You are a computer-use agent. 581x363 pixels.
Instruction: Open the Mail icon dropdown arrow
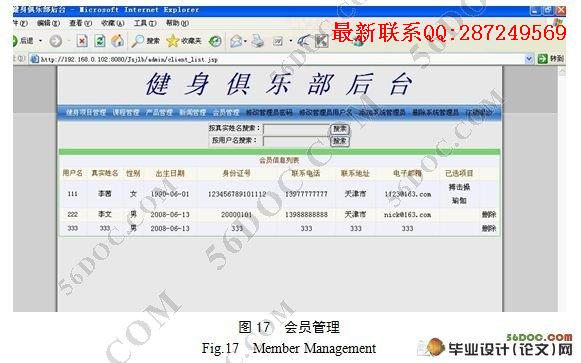click(246, 41)
